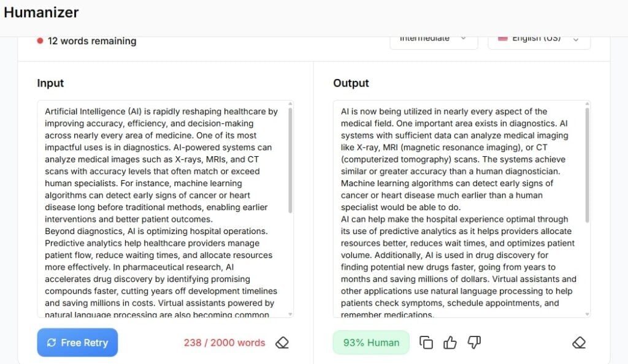Copy the humanized output text
This screenshot has height=364, width=628.
coord(426,343)
